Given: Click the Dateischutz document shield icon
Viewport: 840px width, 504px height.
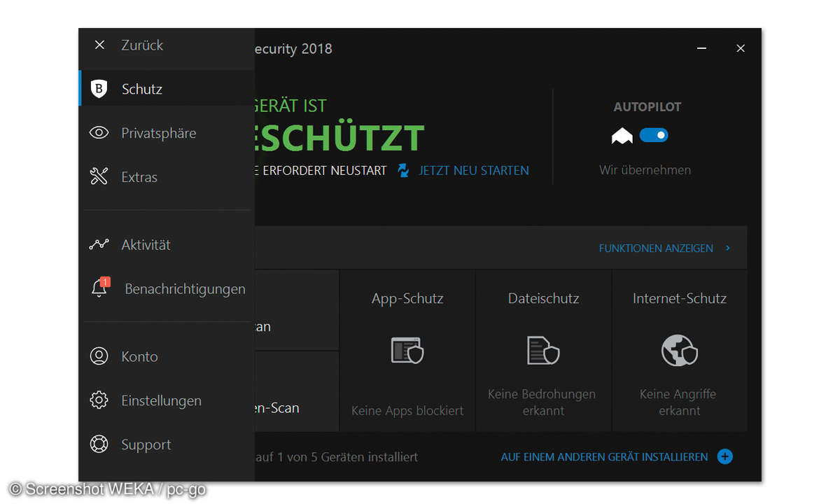Looking at the screenshot, I should click(543, 351).
